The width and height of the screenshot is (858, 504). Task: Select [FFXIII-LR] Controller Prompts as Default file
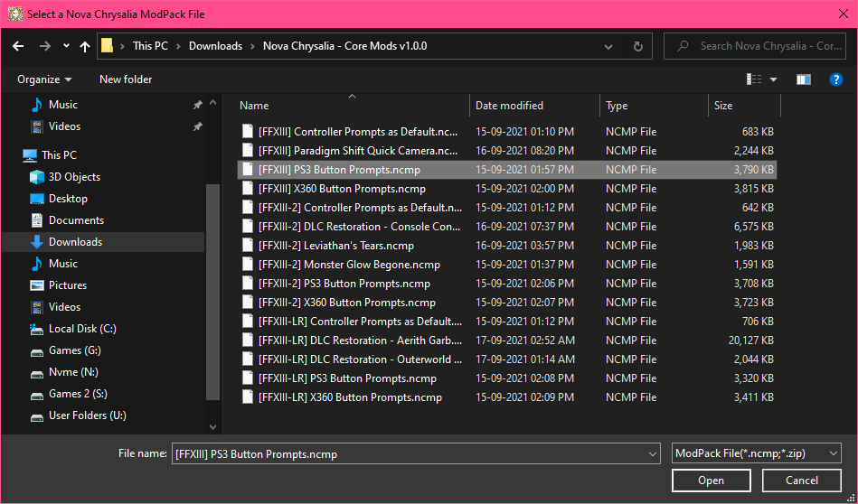point(507,322)
